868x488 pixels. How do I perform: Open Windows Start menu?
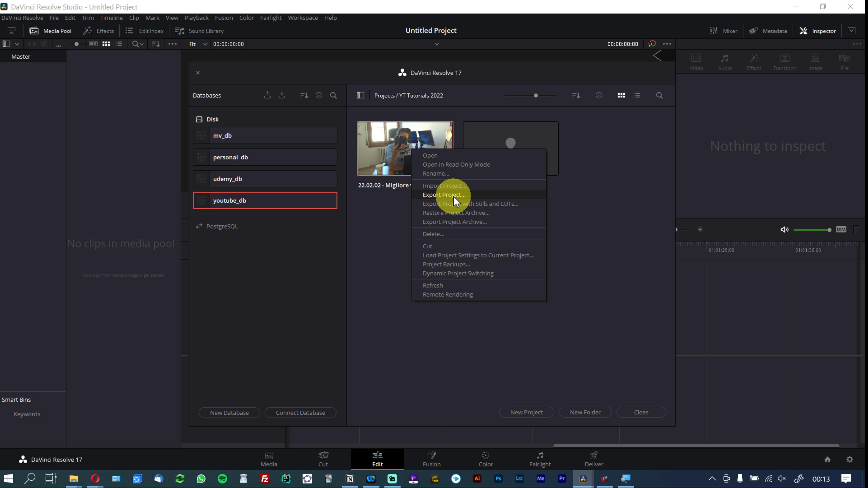8,479
